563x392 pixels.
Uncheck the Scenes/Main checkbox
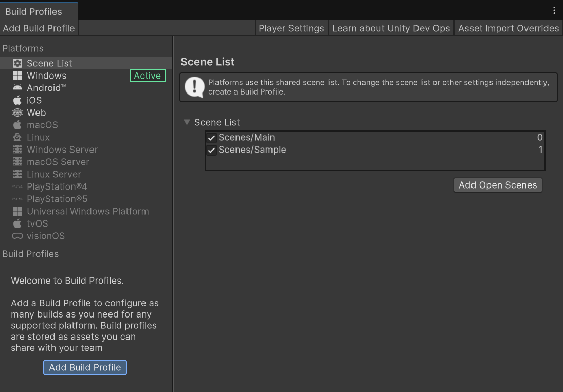click(211, 138)
